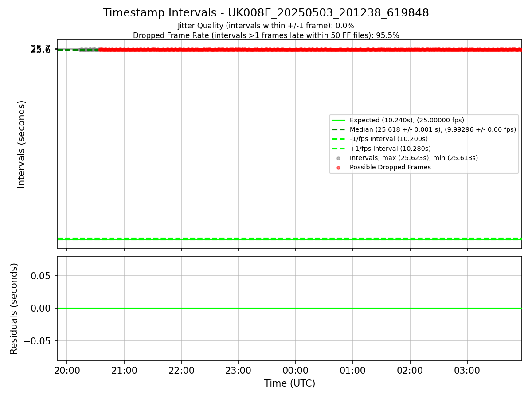Click the grey dot in the Intervals legend row

click(338, 158)
